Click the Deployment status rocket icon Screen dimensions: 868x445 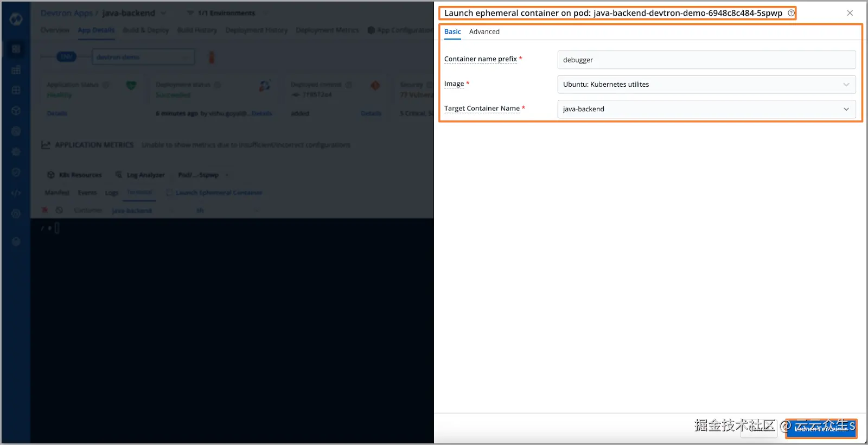[x=265, y=85]
